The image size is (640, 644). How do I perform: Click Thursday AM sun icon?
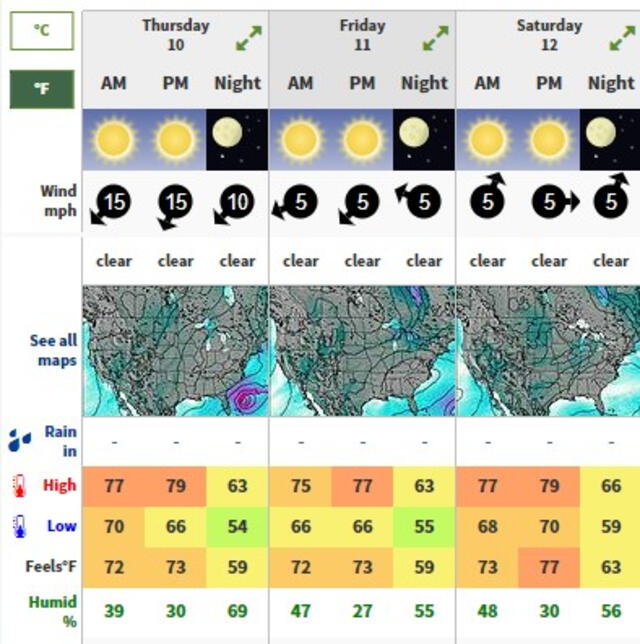tap(114, 140)
